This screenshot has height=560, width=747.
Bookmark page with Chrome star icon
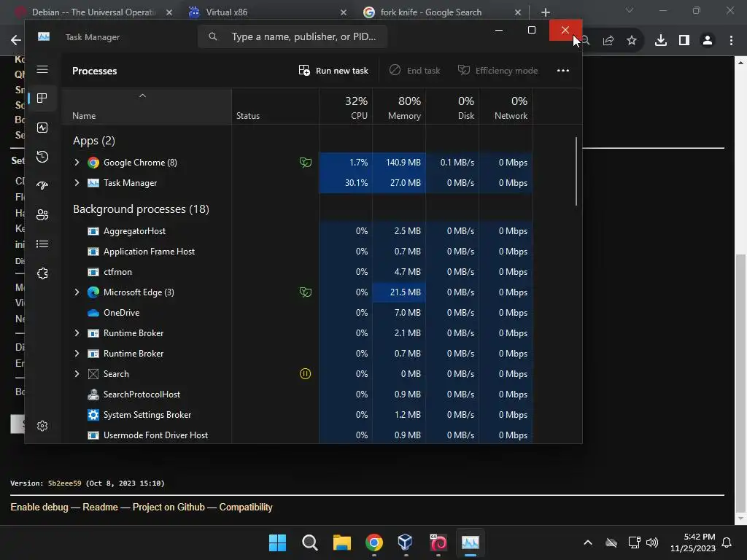point(632,41)
